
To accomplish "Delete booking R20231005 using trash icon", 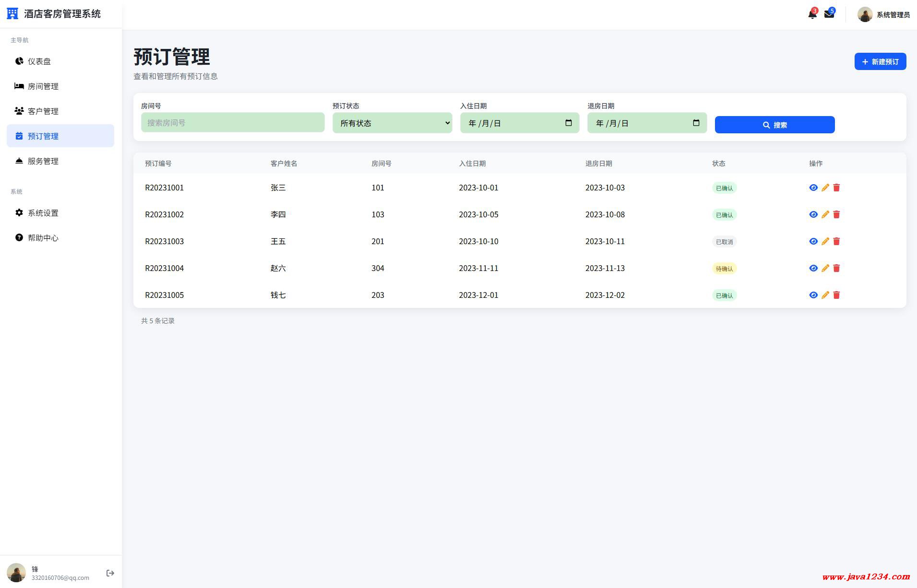I will point(836,295).
